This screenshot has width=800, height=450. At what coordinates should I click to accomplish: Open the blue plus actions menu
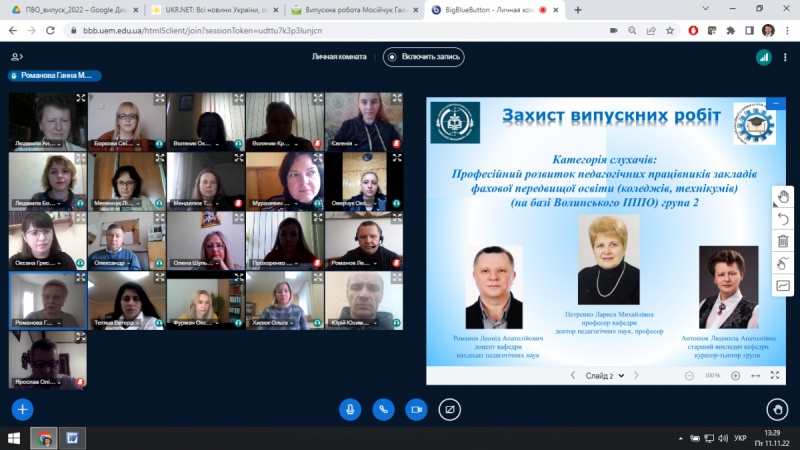point(22,409)
